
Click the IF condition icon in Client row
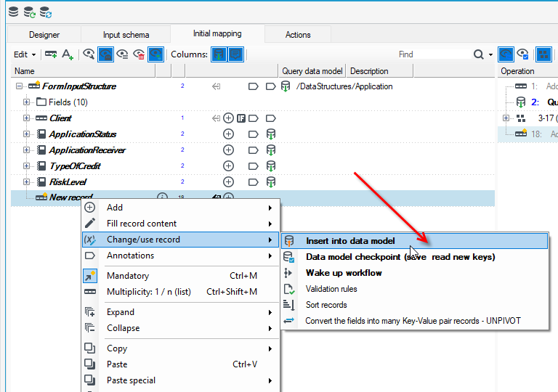click(241, 118)
